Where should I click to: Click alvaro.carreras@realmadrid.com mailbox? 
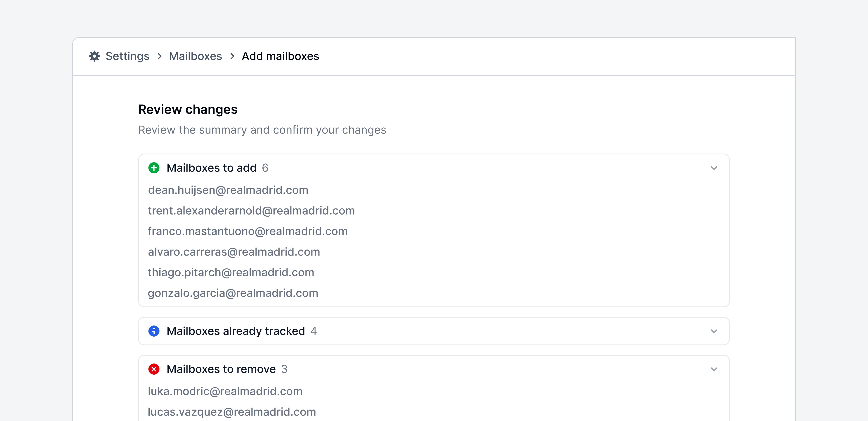pyautogui.click(x=234, y=252)
